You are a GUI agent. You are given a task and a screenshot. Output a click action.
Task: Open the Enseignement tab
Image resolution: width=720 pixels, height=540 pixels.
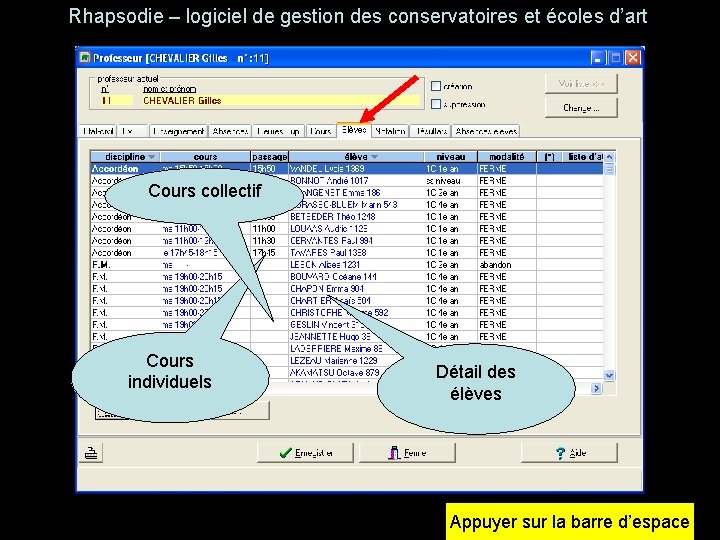[179, 131]
